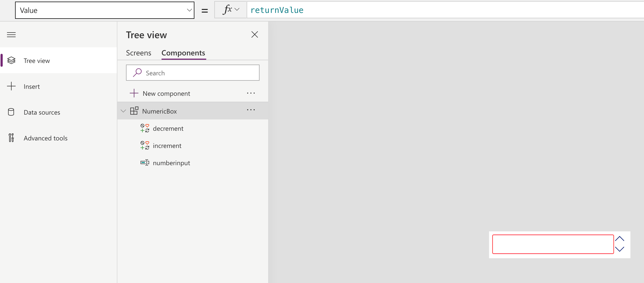Switch to the Screens tab

pos(139,53)
